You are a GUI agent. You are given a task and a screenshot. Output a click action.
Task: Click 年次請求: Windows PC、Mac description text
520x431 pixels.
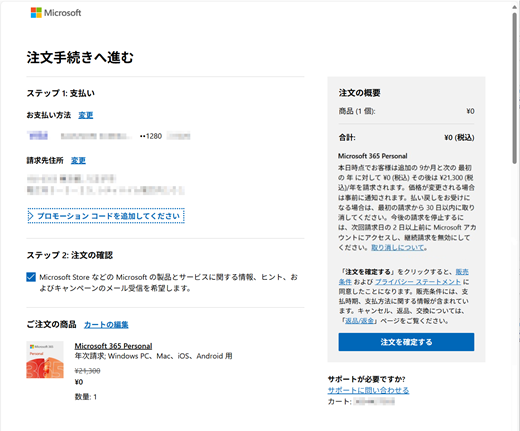pyautogui.click(x=153, y=356)
